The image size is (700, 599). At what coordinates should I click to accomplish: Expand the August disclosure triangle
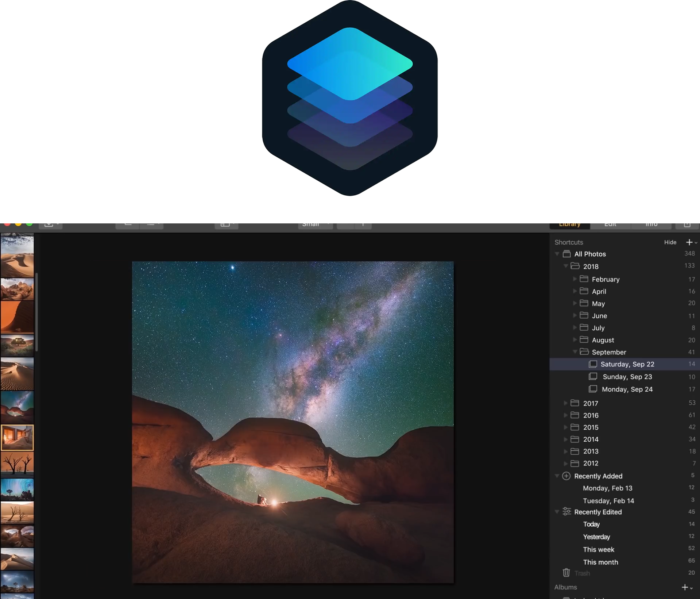point(575,339)
